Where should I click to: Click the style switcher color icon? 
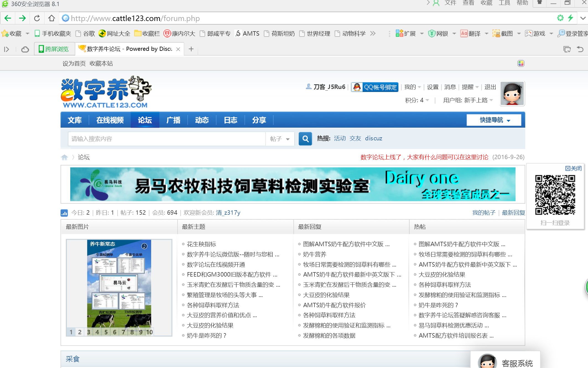521,64
